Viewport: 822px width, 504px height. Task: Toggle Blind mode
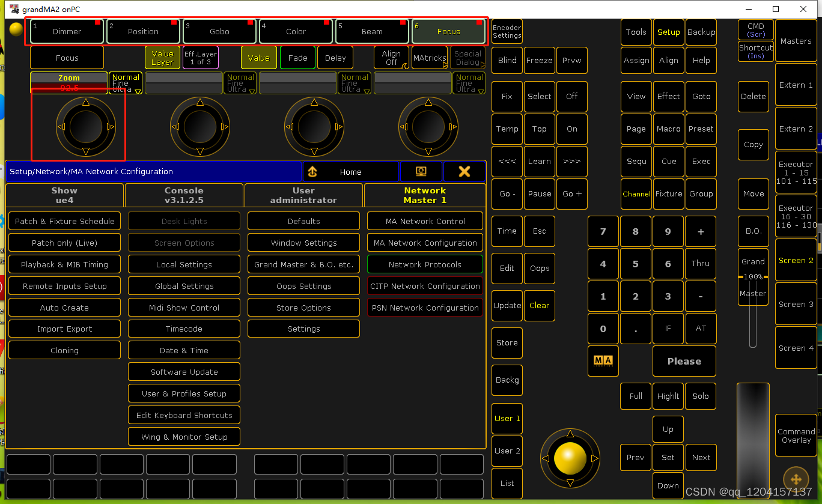507,60
